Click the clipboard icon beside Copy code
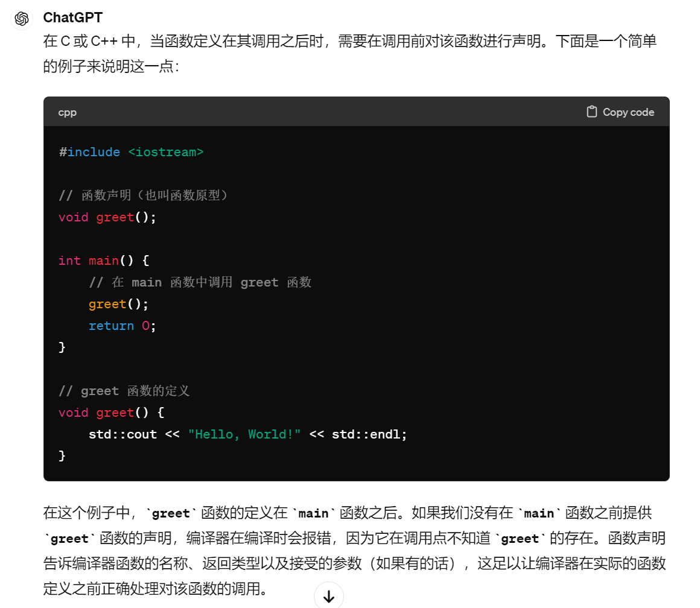 point(591,112)
